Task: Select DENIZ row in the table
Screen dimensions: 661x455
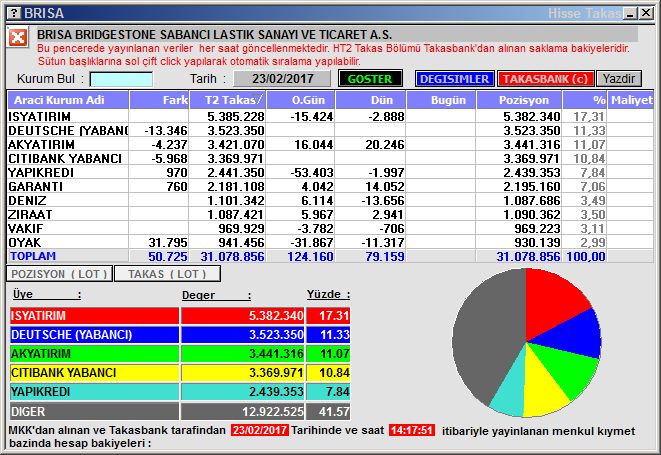Action: (330, 200)
